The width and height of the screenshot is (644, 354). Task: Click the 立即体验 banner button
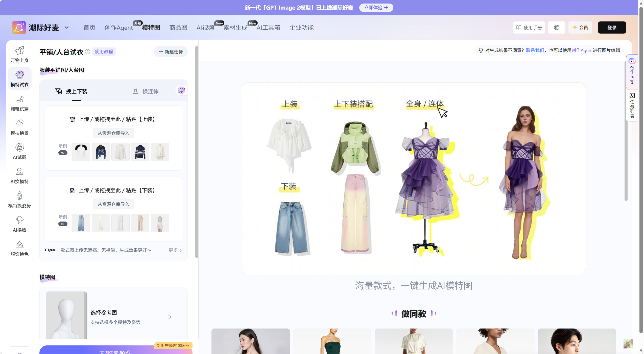coord(376,8)
